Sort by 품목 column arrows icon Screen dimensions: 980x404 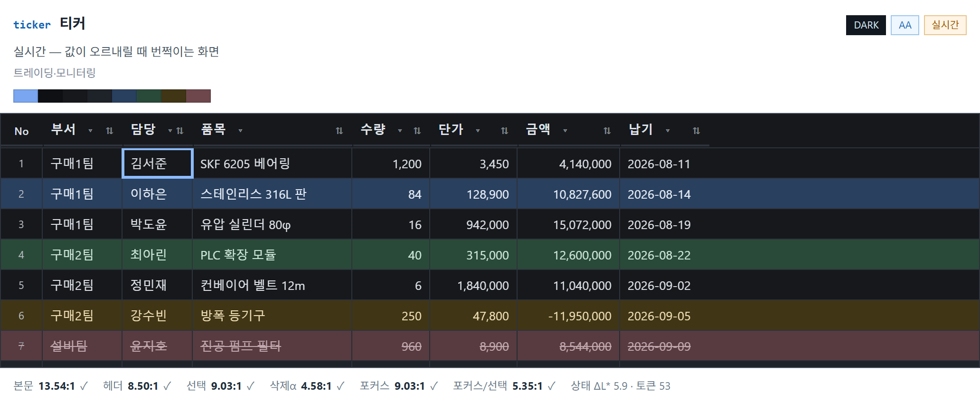pyautogui.click(x=339, y=131)
